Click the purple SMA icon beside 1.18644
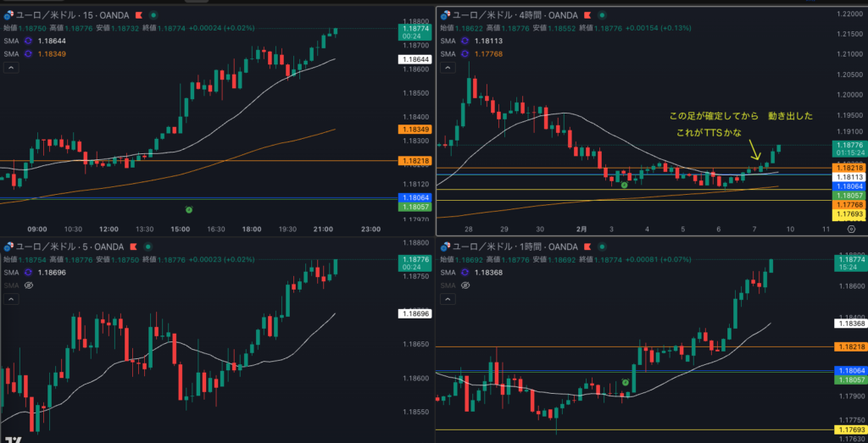Screen dimensions: 868x443 tap(30, 40)
